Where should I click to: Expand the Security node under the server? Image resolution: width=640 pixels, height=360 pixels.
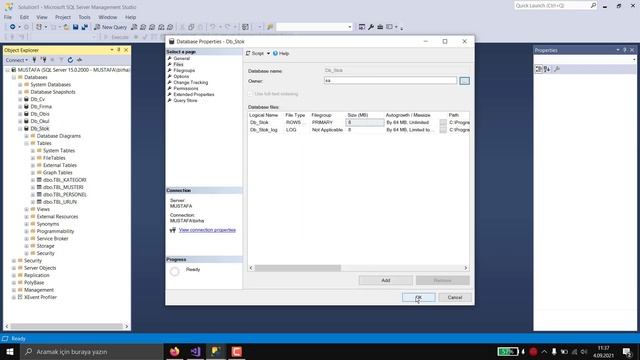coord(14,260)
